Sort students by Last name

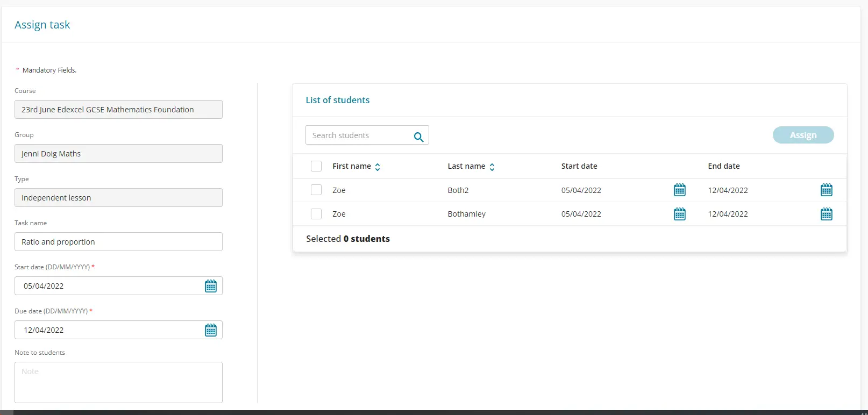pyautogui.click(x=492, y=167)
